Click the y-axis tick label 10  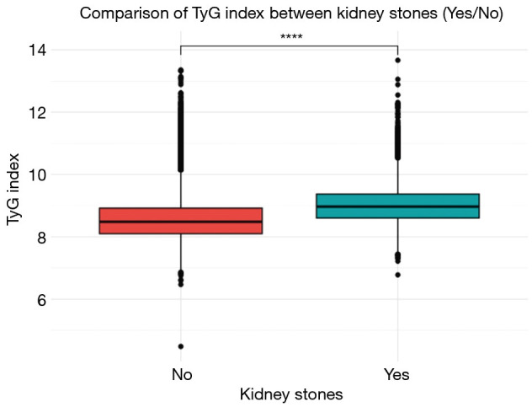35,174
